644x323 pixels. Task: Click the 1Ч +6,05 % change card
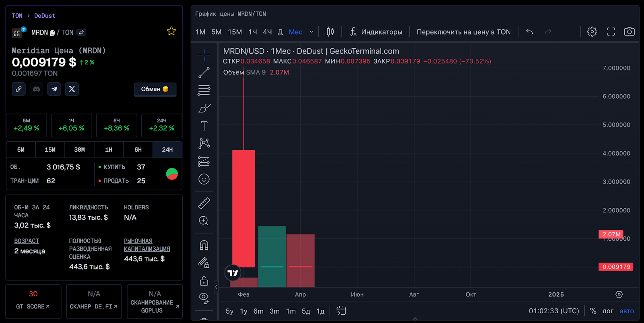pyautogui.click(x=71, y=126)
